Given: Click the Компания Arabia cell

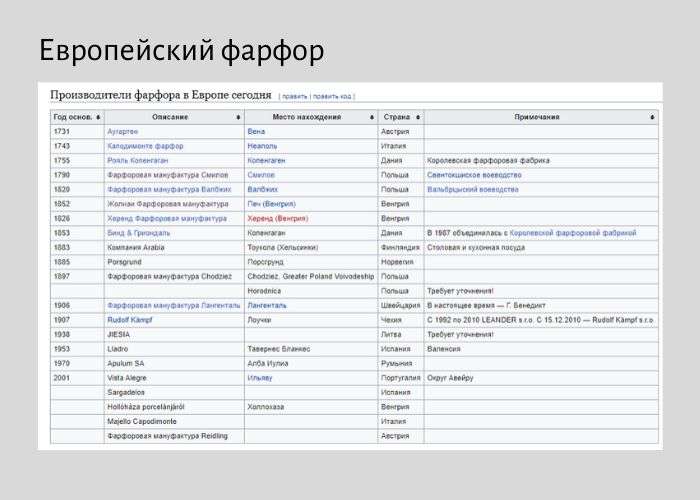Looking at the screenshot, I should pyautogui.click(x=175, y=247).
